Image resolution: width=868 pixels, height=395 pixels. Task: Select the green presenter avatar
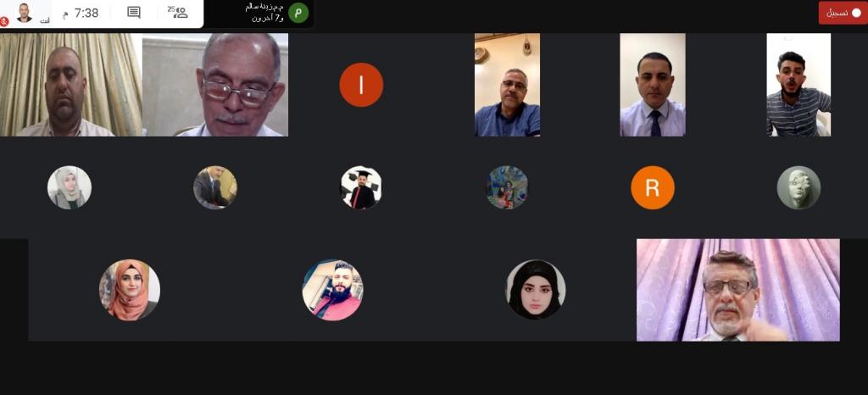coord(298,13)
